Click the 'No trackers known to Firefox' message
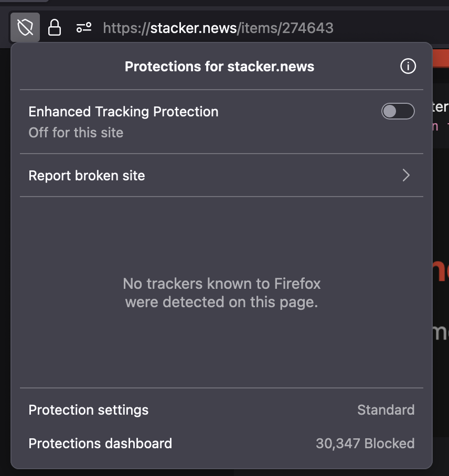Viewport: 449px width, 476px height. click(x=221, y=284)
